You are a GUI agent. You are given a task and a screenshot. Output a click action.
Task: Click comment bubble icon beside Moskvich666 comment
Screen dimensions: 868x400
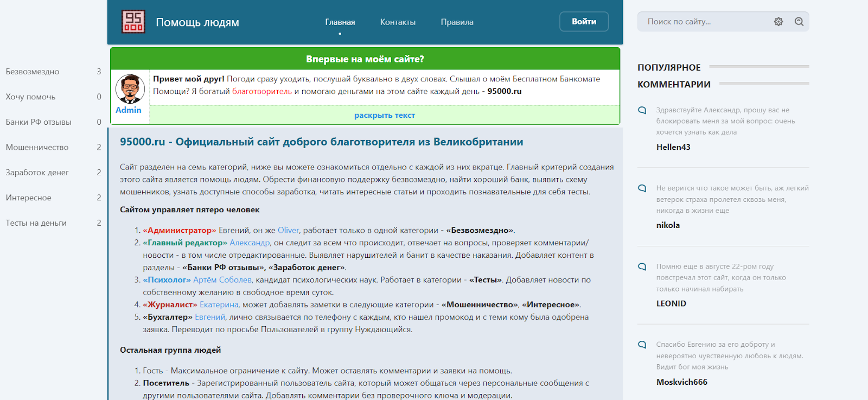click(642, 345)
